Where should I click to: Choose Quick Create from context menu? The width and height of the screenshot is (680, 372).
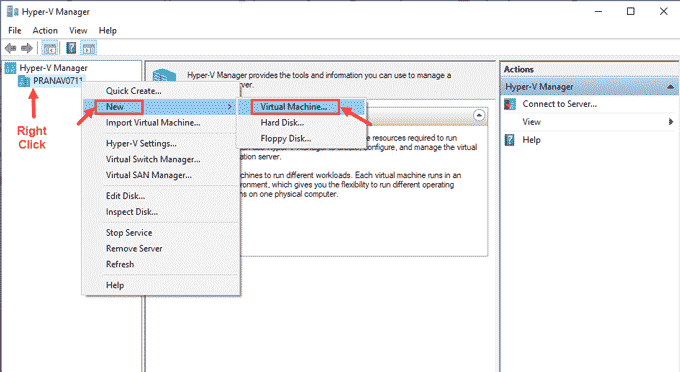pyautogui.click(x=160, y=91)
